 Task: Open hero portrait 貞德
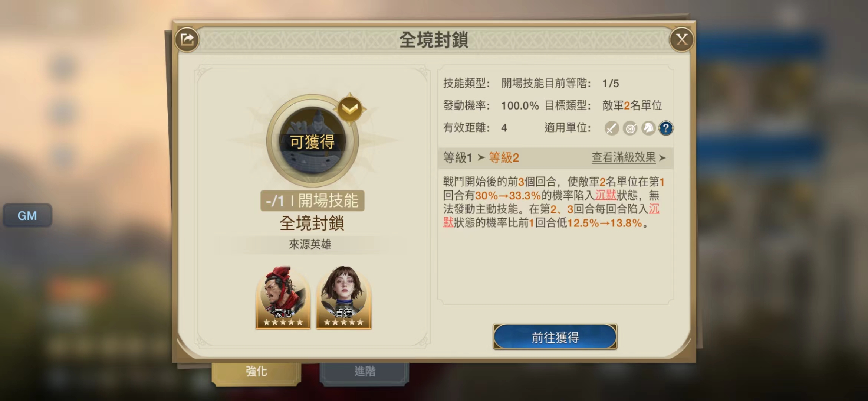[x=343, y=297]
